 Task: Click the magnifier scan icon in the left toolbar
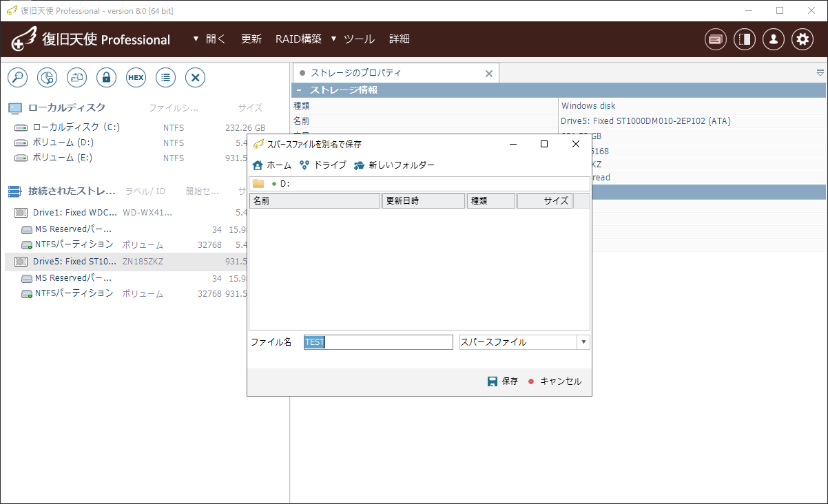click(x=17, y=77)
